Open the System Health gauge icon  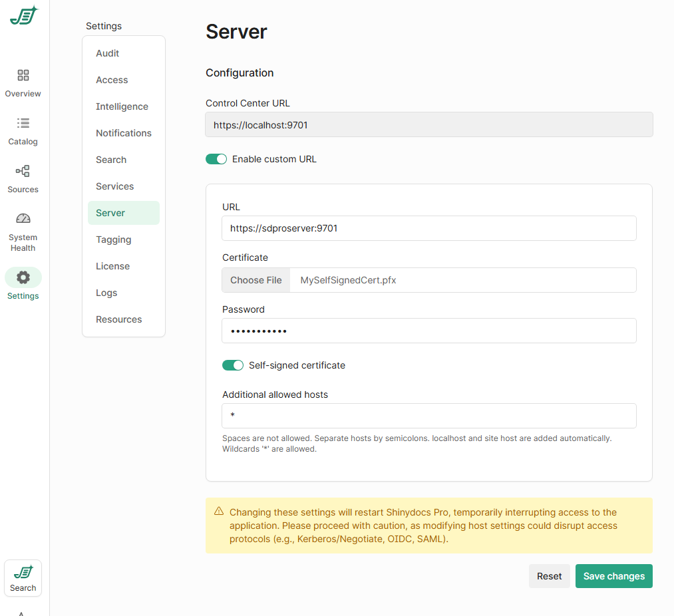point(23,219)
